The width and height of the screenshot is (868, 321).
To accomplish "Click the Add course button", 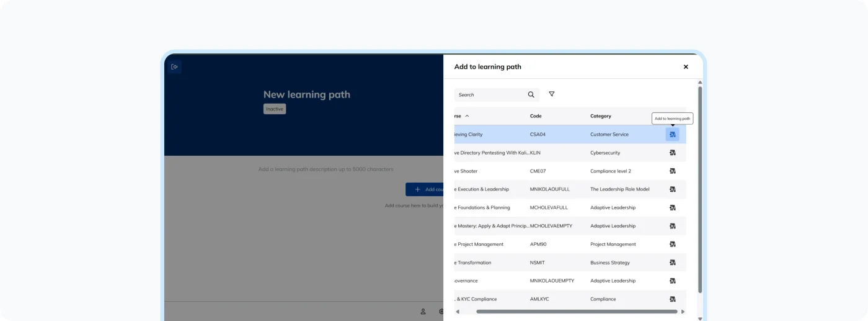I will click(x=425, y=189).
